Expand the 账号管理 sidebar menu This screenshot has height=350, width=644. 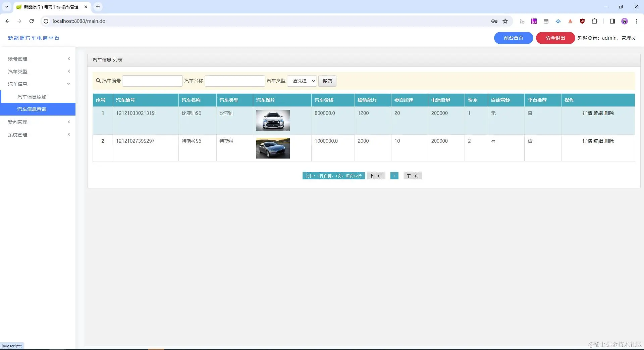38,59
